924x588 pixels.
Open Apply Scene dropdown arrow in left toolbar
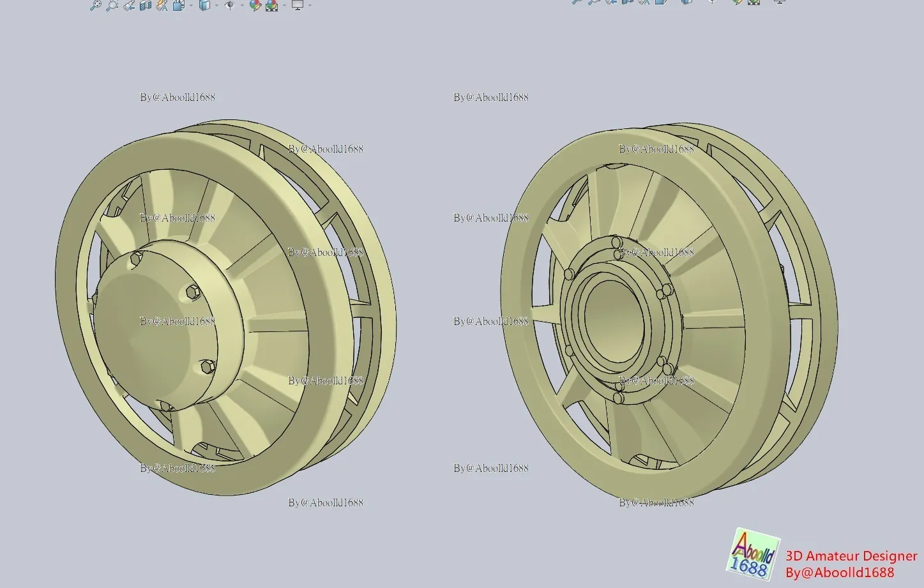[284, 6]
